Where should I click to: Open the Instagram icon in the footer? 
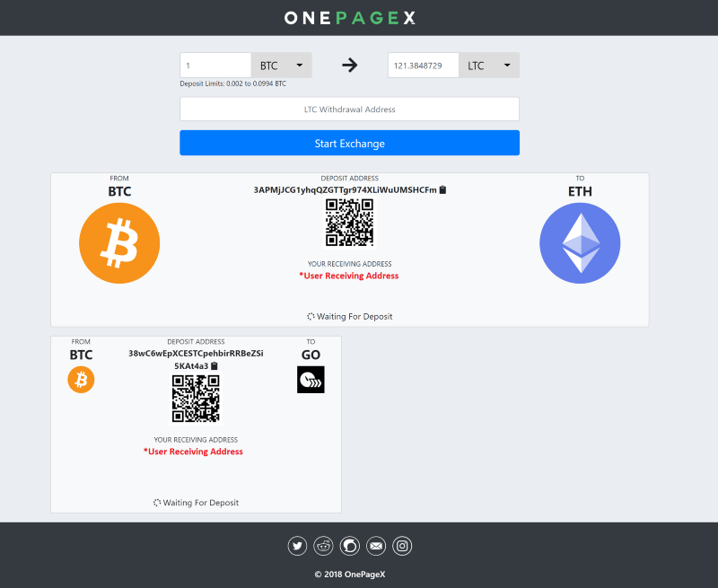tap(402, 546)
